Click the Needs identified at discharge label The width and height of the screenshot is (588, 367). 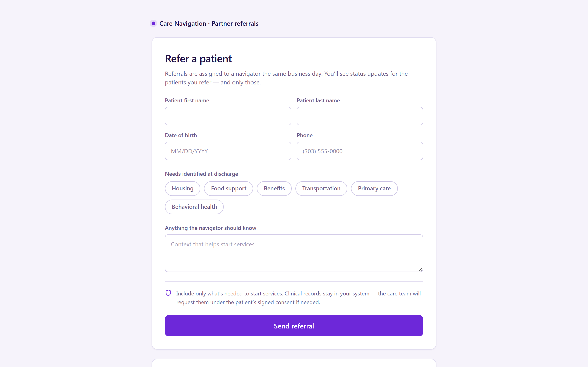coord(201,174)
